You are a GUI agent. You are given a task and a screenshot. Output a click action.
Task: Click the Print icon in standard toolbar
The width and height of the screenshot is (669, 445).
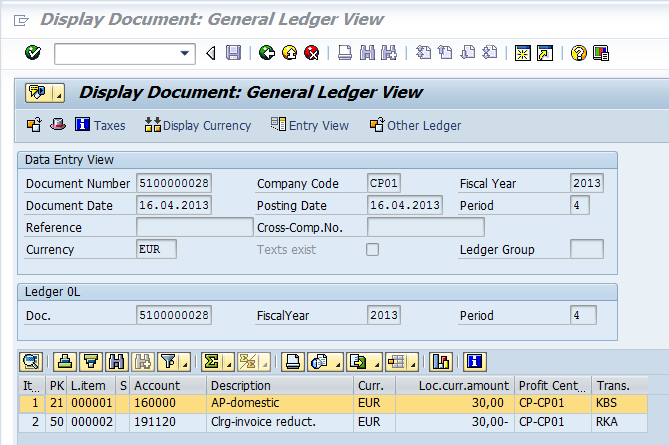coord(345,53)
